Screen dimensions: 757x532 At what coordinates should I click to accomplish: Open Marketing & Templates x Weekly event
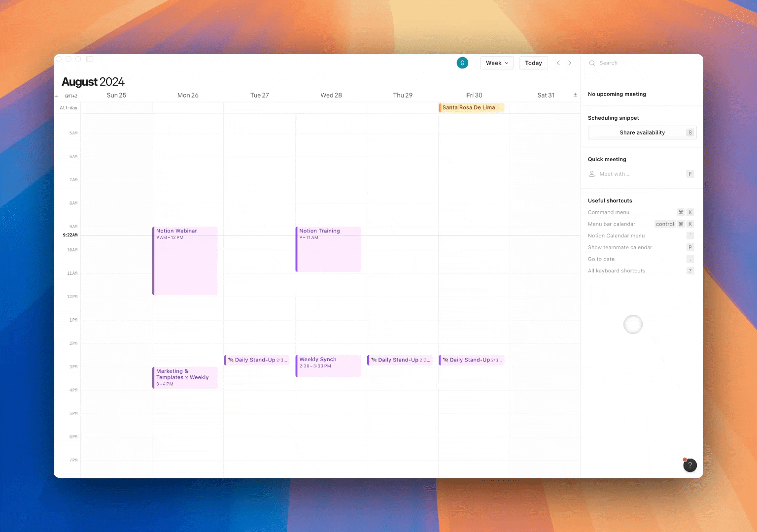[185, 377]
